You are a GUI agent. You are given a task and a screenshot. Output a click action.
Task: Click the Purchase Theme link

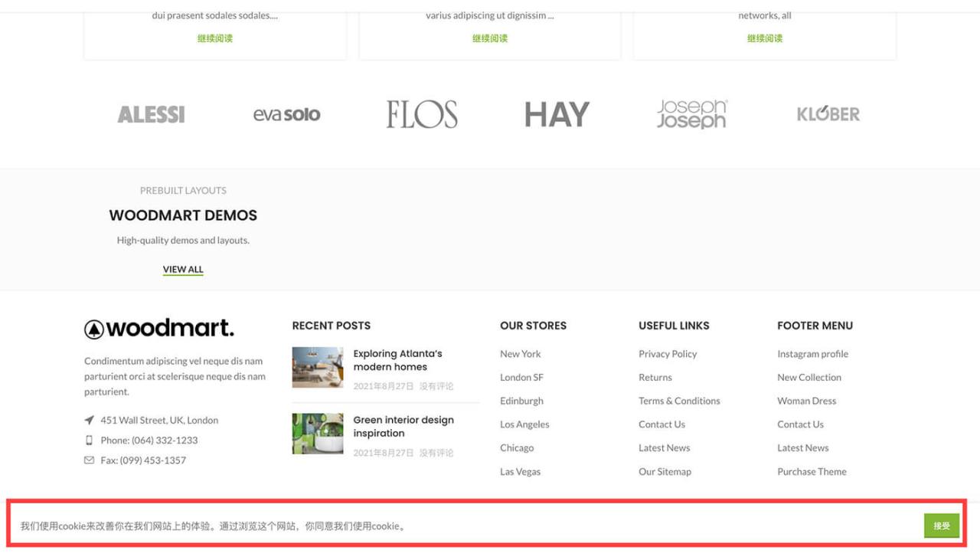[x=812, y=471]
